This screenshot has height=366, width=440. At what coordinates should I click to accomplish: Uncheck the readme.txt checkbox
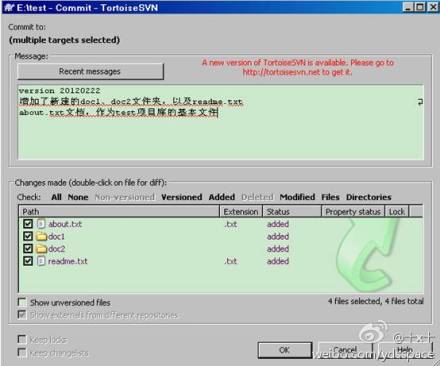(x=28, y=261)
